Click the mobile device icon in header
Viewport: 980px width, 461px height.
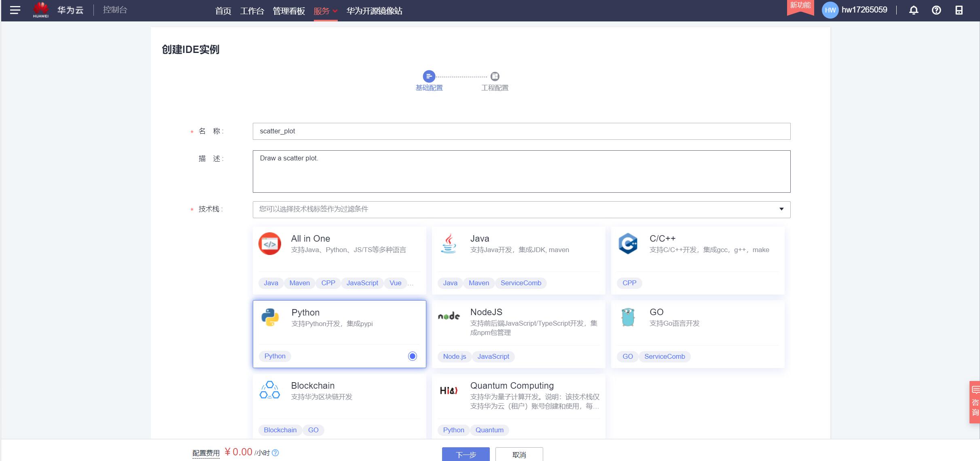pyautogui.click(x=959, y=11)
